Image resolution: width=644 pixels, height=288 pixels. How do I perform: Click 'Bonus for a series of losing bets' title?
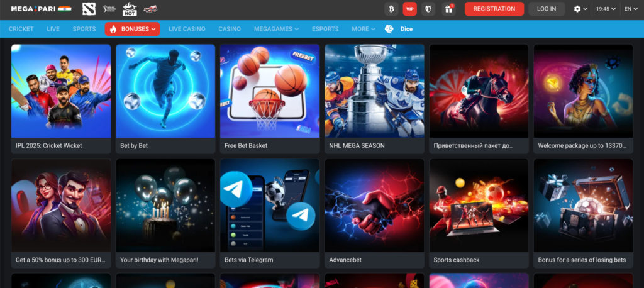(582, 260)
